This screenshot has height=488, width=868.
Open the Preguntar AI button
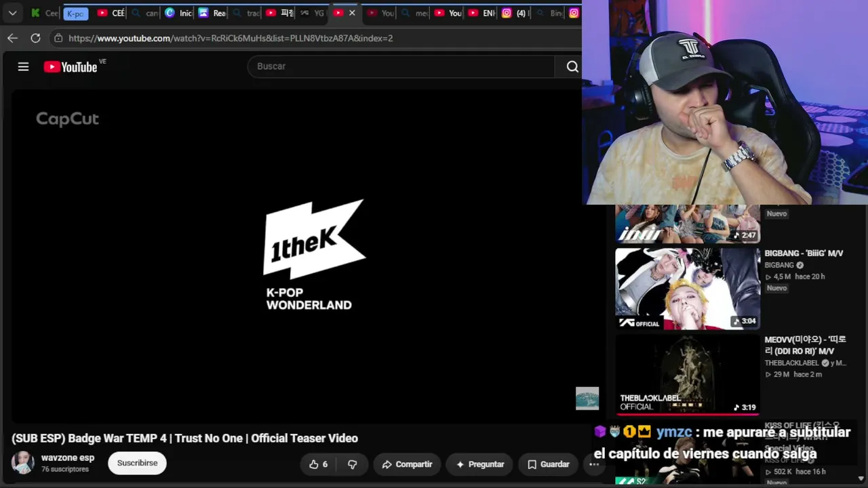480,464
